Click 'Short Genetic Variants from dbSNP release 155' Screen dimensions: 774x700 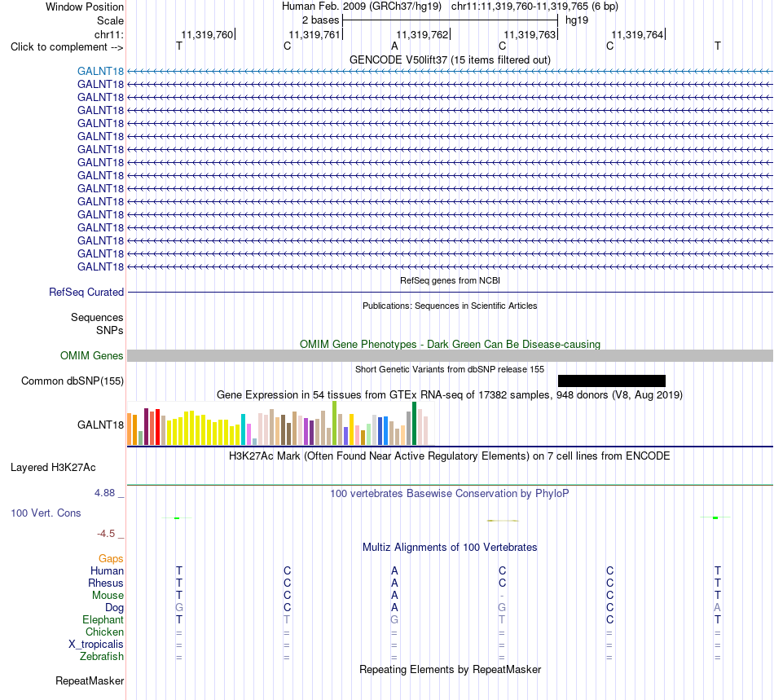[450, 369]
